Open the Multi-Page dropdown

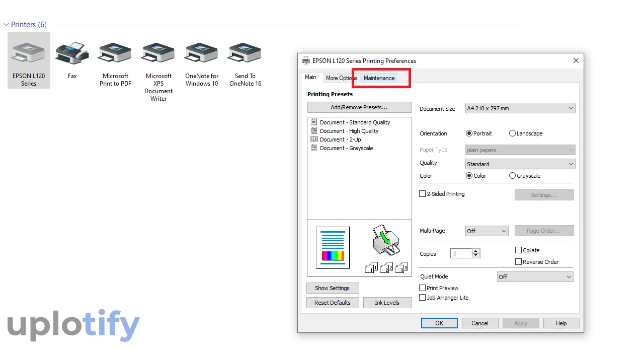click(x=487, y=231)
